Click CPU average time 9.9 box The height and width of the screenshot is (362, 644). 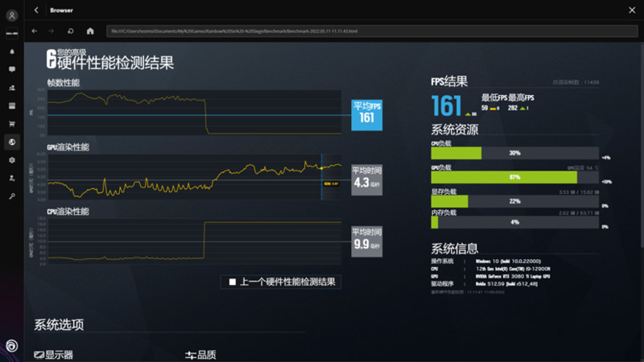pos(367,241)
